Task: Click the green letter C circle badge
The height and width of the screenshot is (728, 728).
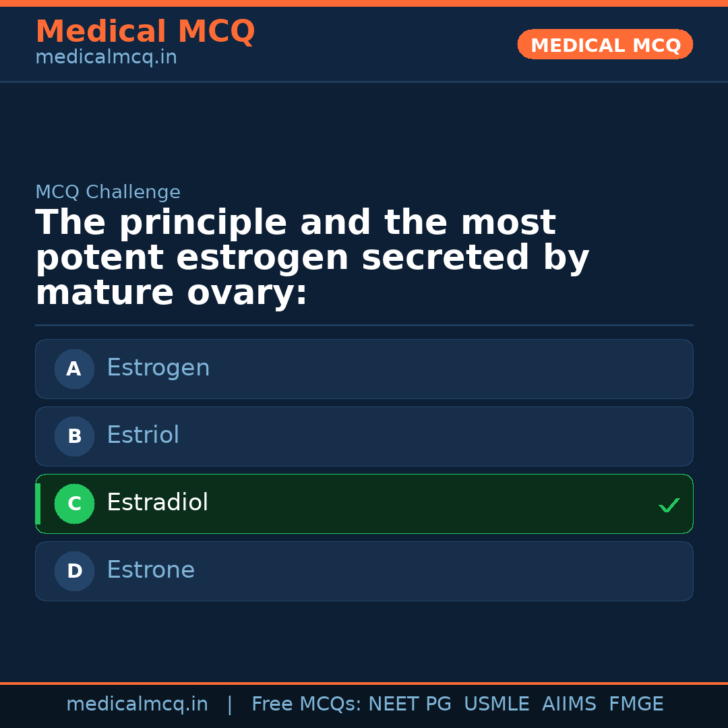Action: 74,504
